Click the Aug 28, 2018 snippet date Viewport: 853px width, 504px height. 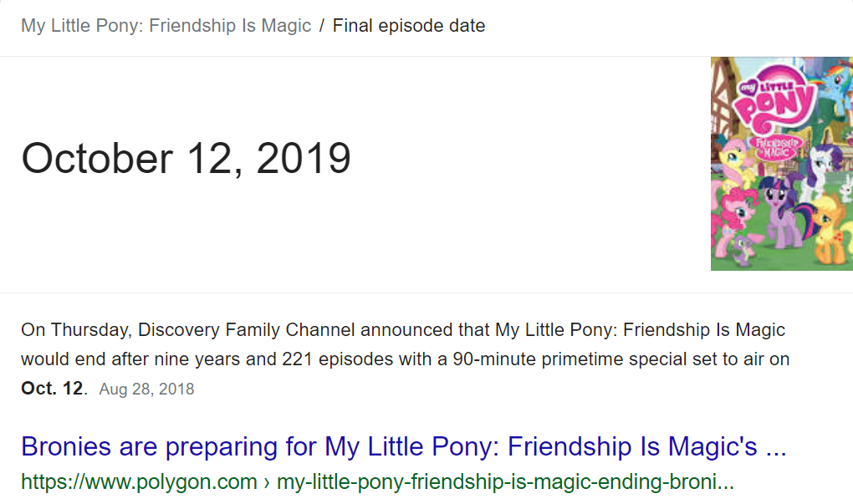(x=146, y=389)
